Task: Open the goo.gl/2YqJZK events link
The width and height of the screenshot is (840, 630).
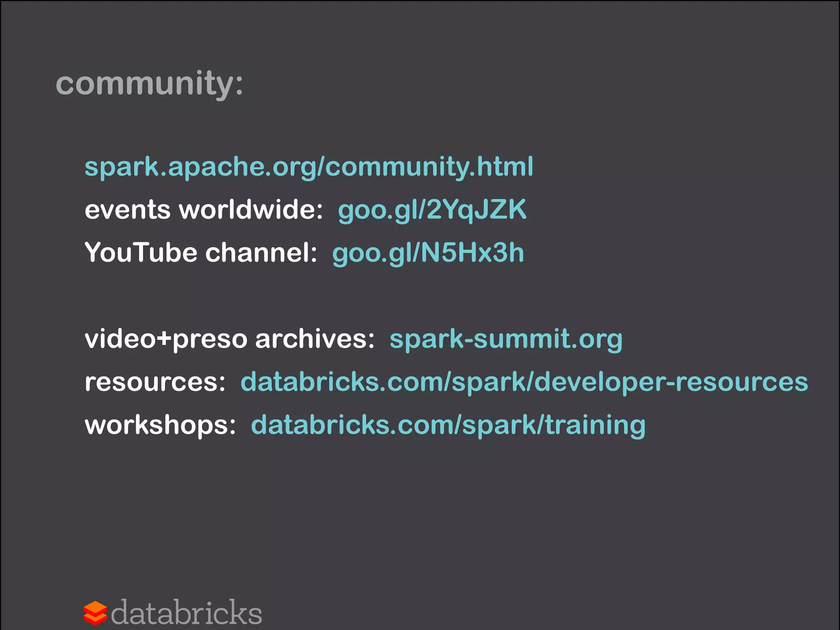Action: pos(432,210)
